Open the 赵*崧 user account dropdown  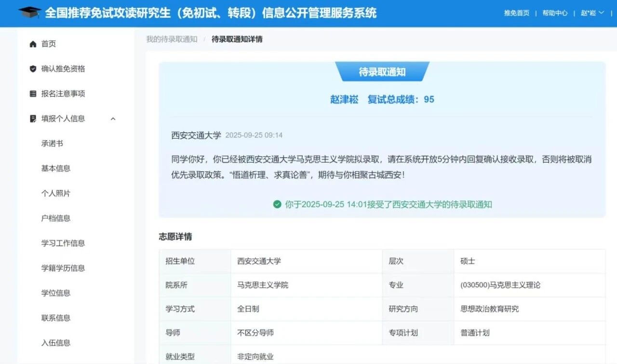pyautogui.click(x=592, y=13)
